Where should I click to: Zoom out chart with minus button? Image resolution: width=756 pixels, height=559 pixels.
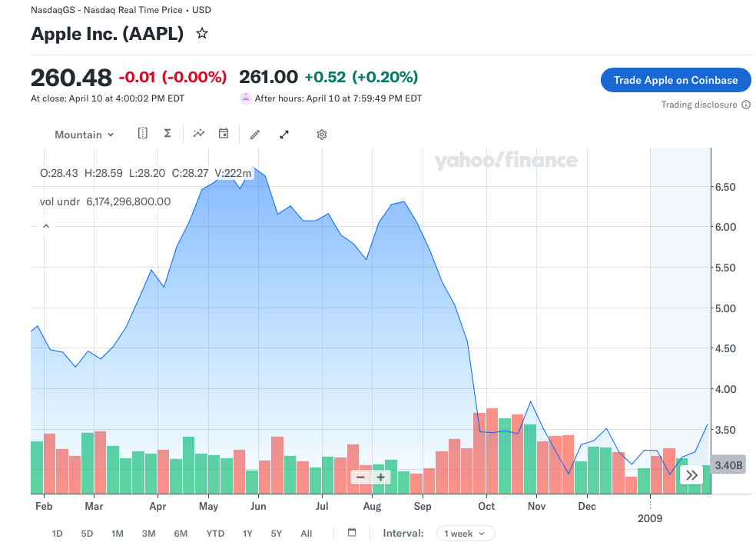(x=360, y=477)
